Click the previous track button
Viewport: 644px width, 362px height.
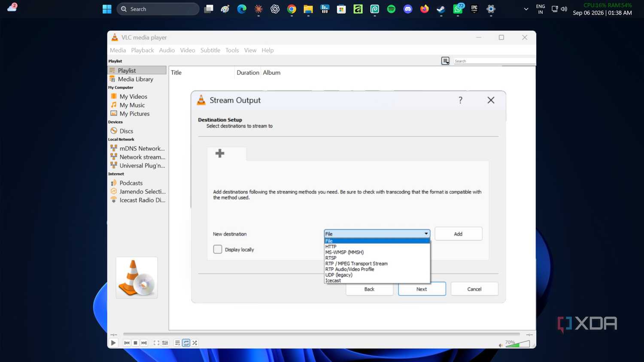tap(127, 343)
